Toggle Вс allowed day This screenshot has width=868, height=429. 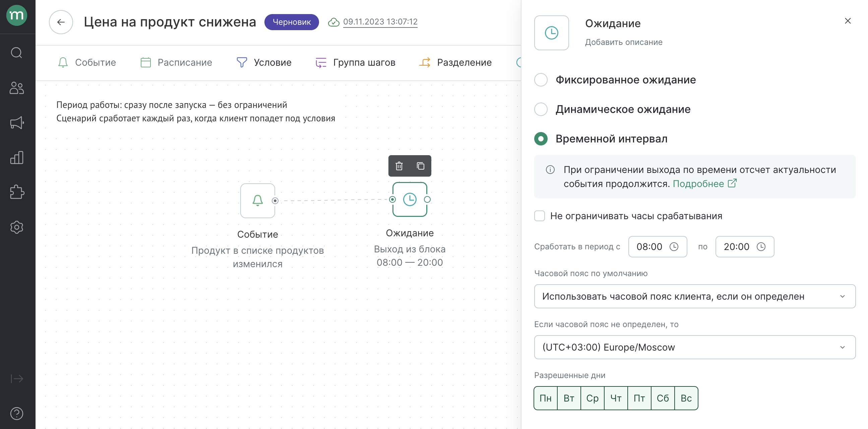686,398
